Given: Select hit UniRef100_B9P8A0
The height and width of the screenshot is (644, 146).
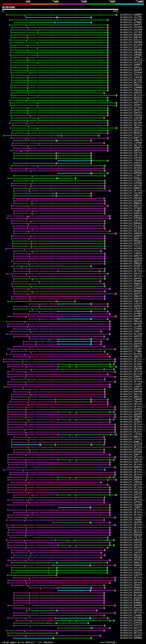Looking at the screenshot, I should tap(131, 173).
